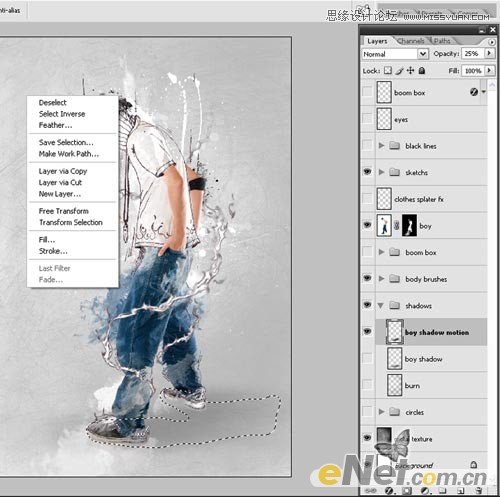500x497 pixels.
Task: Create new fill or adjustment layer
Action: coord(425,491)
